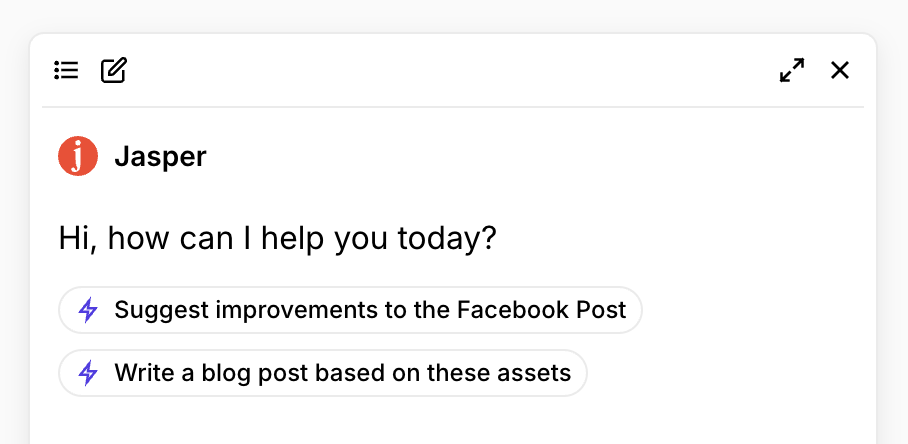Viewport: 908px width, 444px height.
Task: Close the Jasper chat panel
Action: (x=840, y=71)
